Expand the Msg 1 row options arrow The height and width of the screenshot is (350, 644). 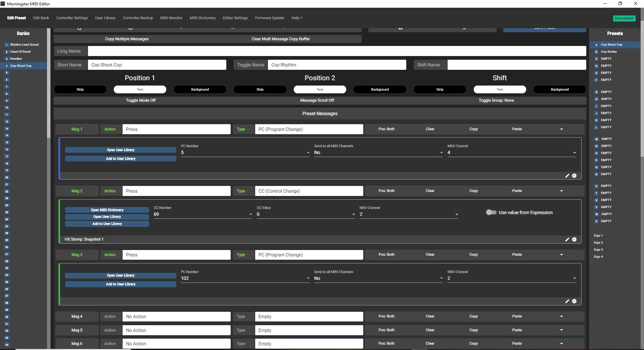(x=561, y=129)
